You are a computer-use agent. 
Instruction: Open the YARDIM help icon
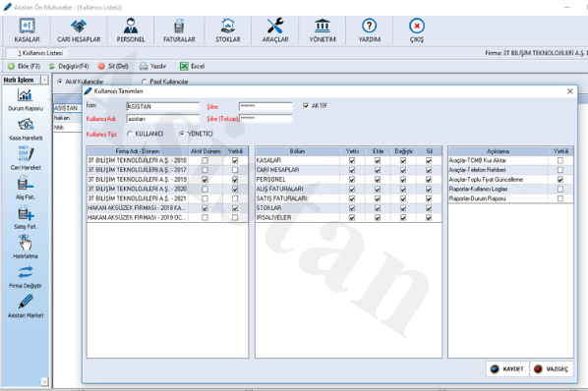[x=370, y=30]
